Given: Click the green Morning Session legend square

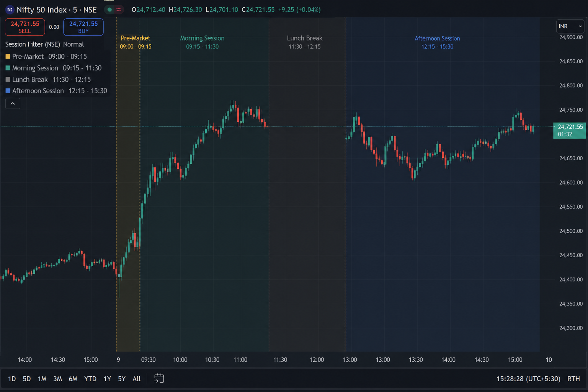Looking at the screenshot, I should pos(8,68).
